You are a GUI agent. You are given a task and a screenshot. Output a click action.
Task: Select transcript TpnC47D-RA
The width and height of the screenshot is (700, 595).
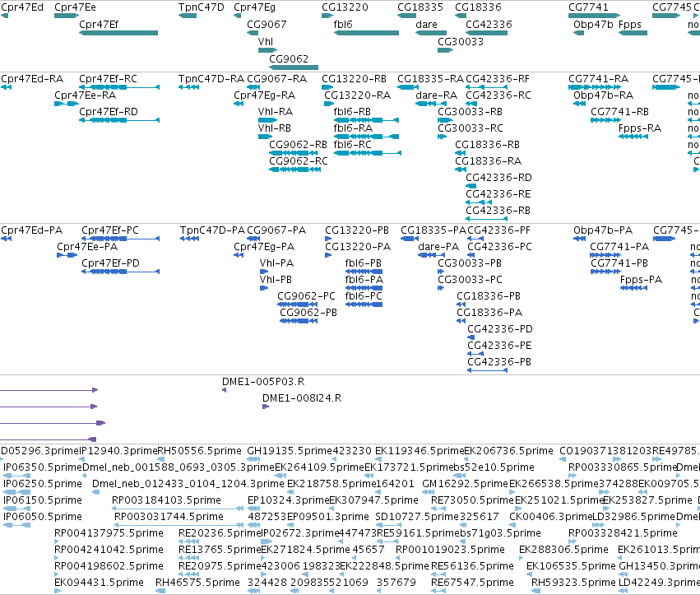189,87
